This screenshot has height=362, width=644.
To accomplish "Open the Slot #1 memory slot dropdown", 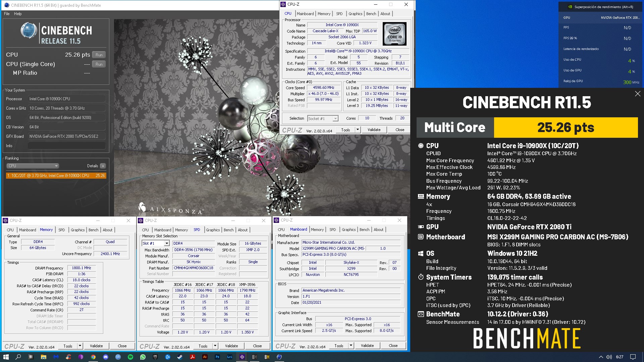I will [x=156, y=243].
